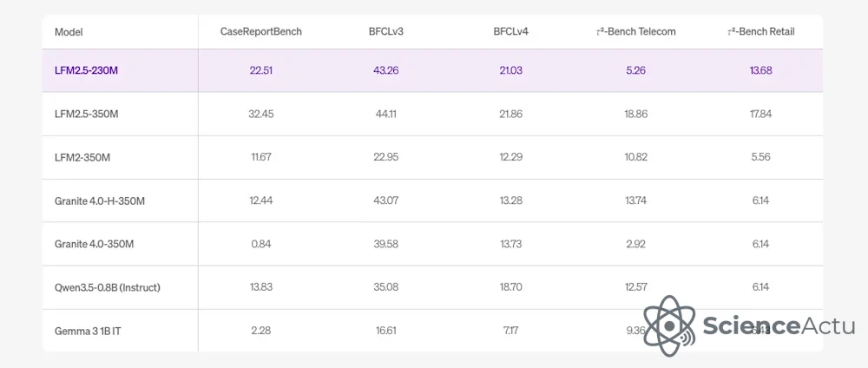Select the Granite 4.0-350M row label
The image size is (868, 368).
click(94, 244)
